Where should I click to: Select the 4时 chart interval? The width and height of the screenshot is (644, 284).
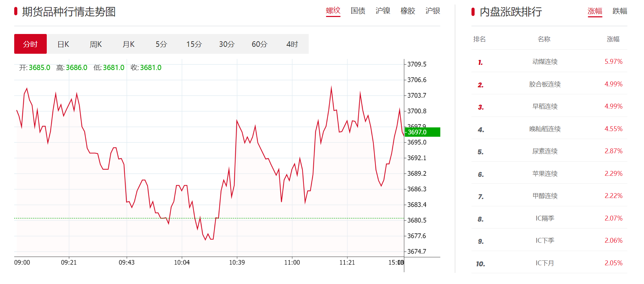coord(292,44)
